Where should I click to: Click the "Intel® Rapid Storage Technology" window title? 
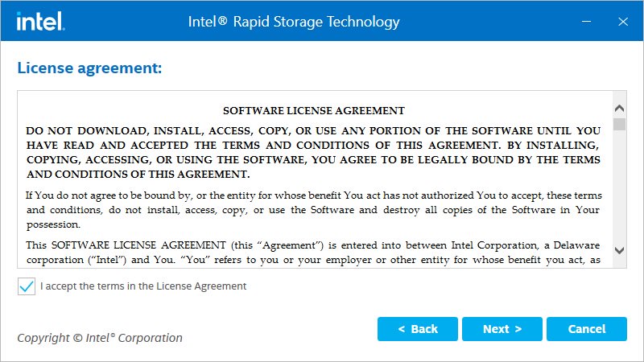pyautogui.click(x=293, y=22)
